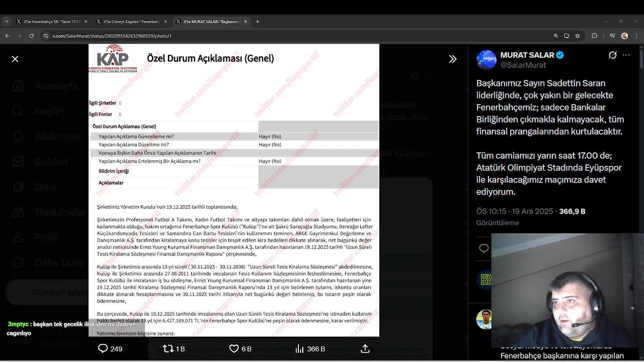Click the Sohbet sidebar item
Viewport: 644px width, 362px height.
[x=40, y=161]
